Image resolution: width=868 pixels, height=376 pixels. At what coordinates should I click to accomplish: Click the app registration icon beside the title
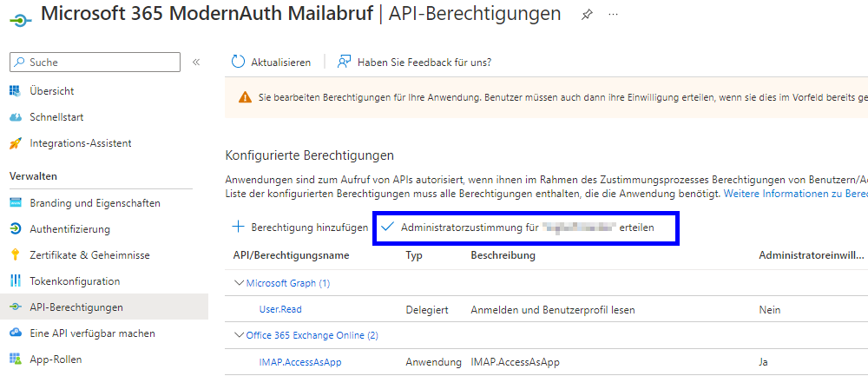pos(21,19)
